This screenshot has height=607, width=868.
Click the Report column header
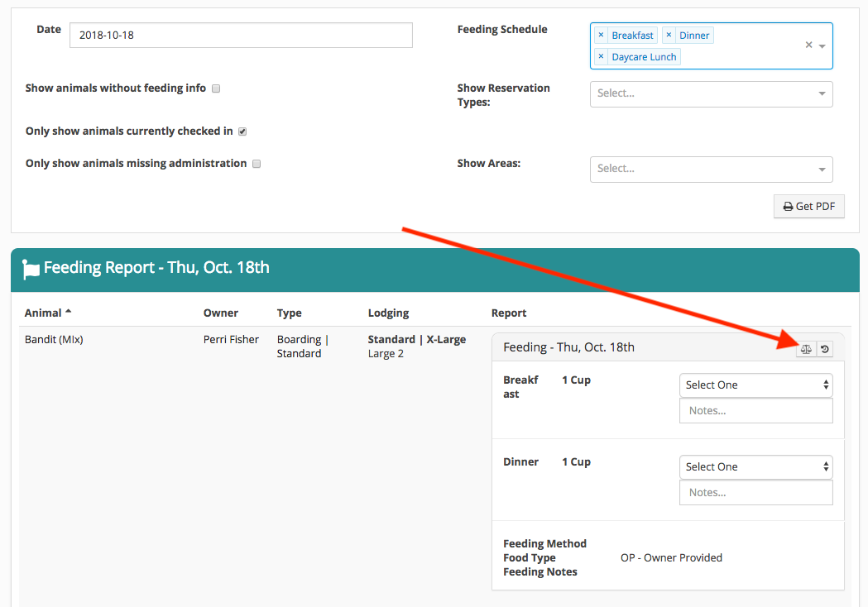coord(509,313)
